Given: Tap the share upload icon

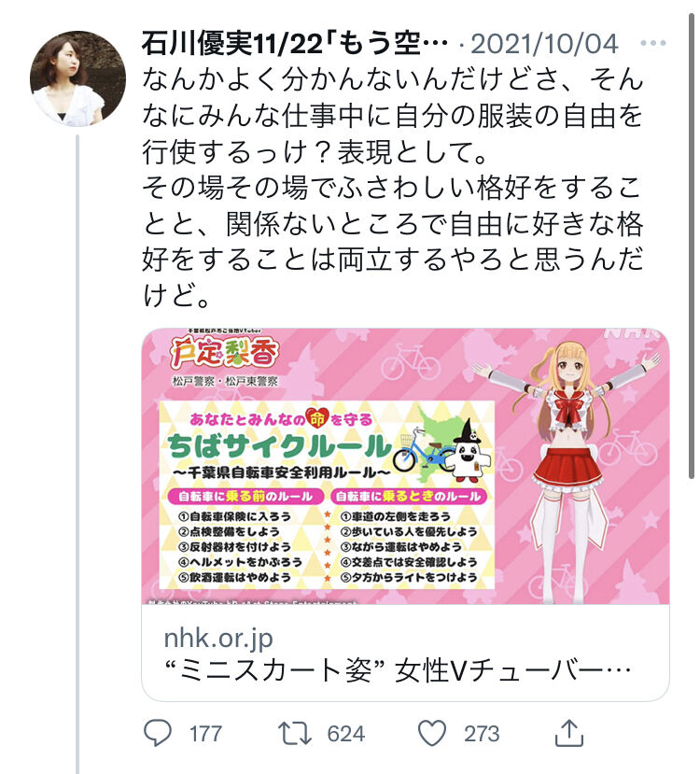Looking at the screenshot, I should (569, 733).
